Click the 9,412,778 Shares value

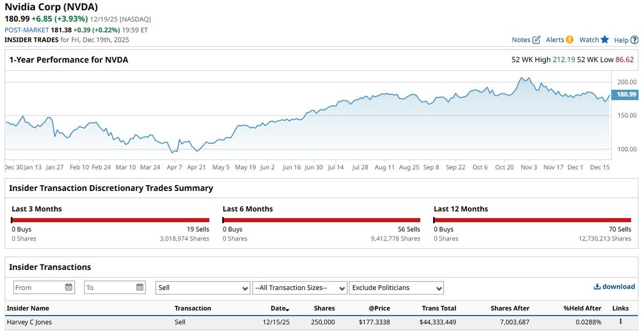click(x=396, y=239)
